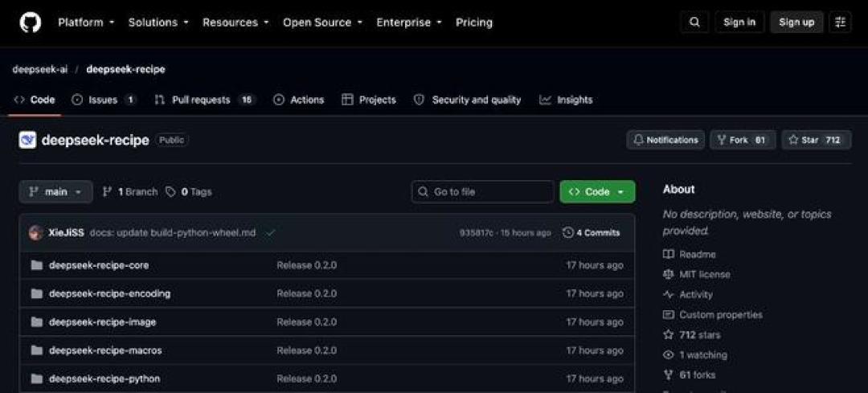Click the tag icon next to 0 Tags

(171, 192)
